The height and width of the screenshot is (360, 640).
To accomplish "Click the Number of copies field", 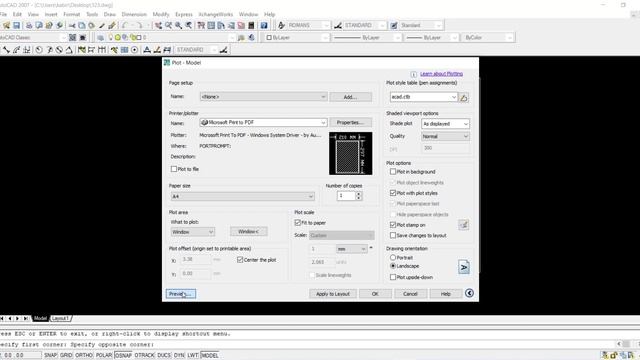I will 346,196.
